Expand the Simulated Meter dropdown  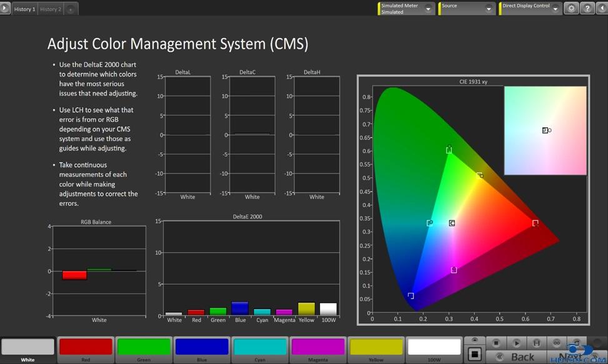point(429,9)
